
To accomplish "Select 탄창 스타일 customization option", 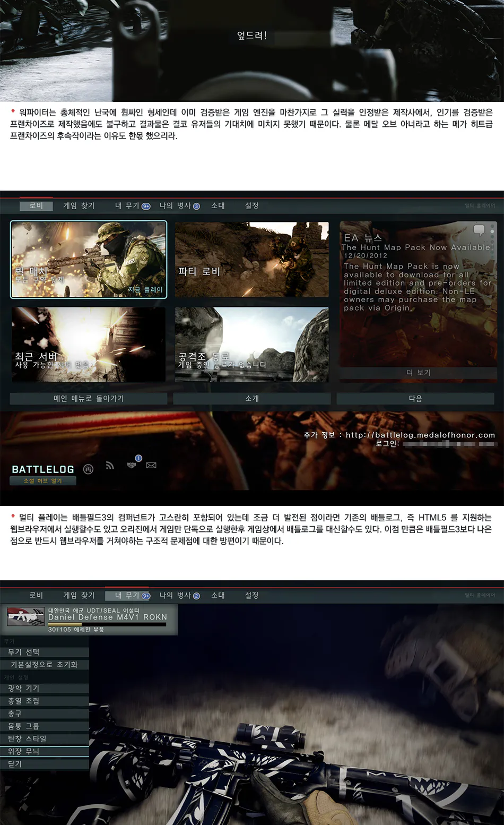I will (x=45, y=738).
